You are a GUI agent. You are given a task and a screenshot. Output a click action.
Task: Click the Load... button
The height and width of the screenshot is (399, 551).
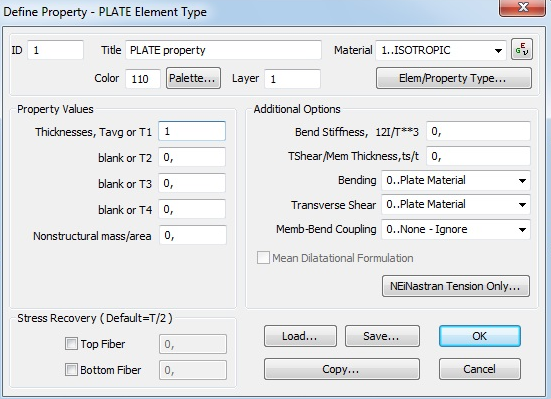click(300, 336)
